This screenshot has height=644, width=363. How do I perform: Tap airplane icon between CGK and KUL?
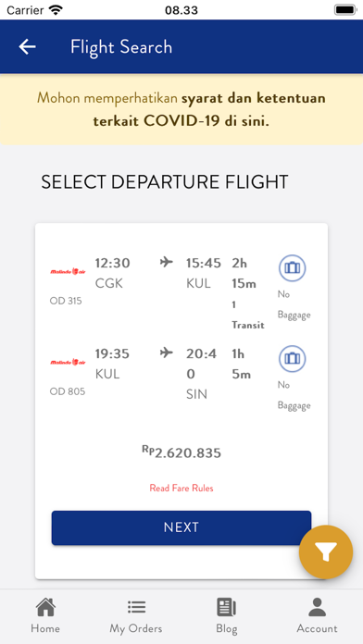click(167, 262)
